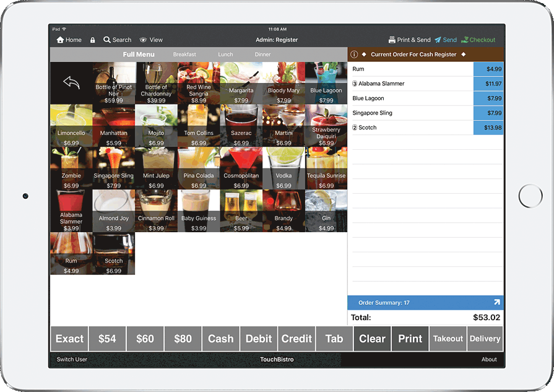Charge the exact amount with Exact
The width and height of the screenshot is (554, 392).
[69, 339]
